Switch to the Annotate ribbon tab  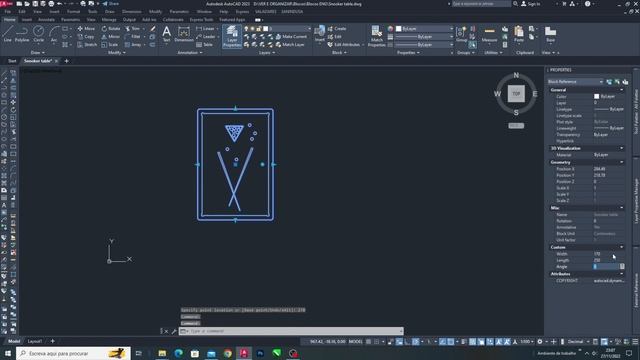pos(46,20)
